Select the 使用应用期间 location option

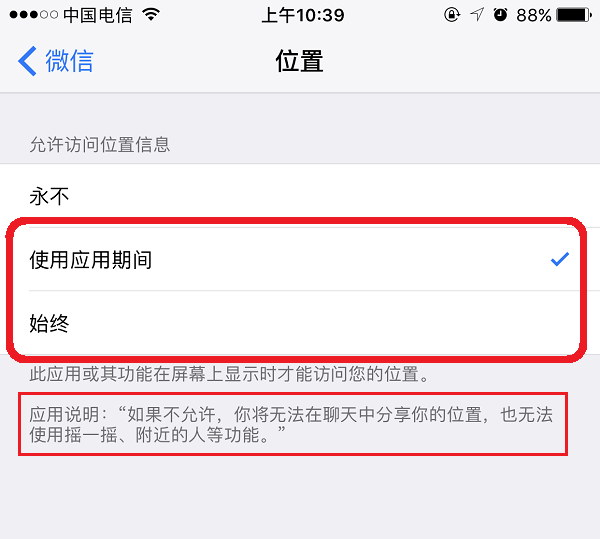pos(300,259)
